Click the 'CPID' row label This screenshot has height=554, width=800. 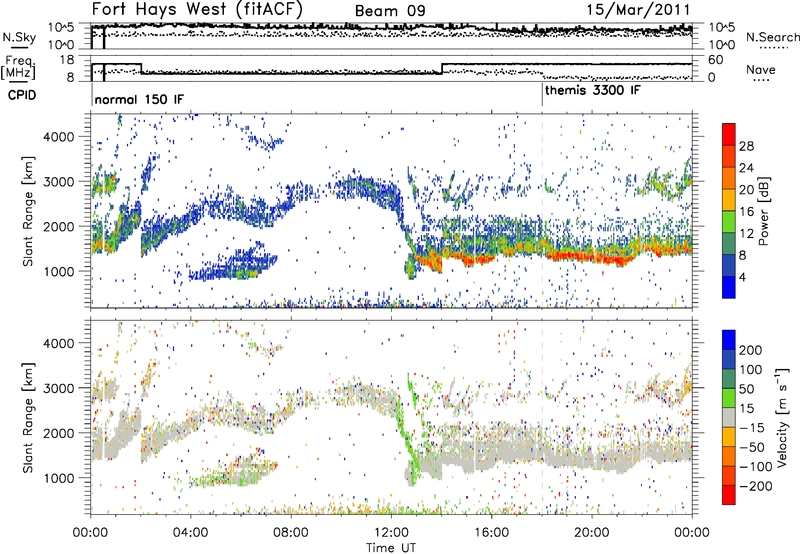(x=22, y=95)
